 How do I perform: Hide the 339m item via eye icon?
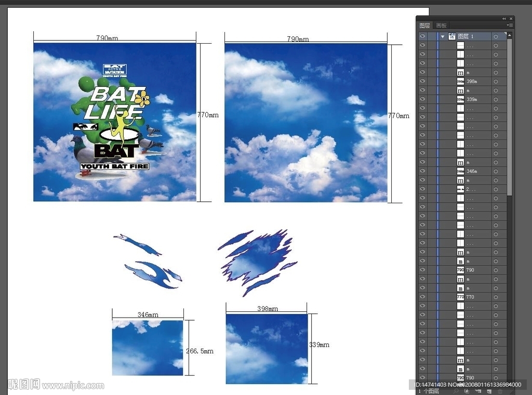coord(422,99)
